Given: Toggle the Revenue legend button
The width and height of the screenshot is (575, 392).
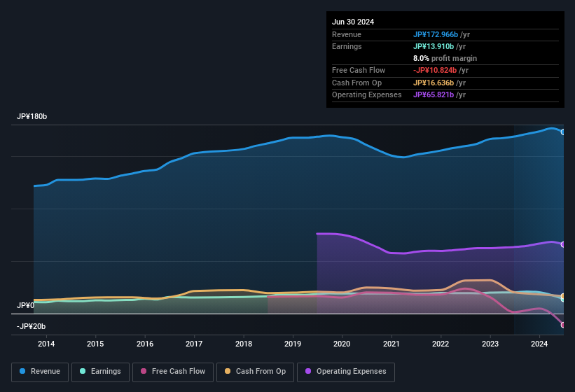Looking at the screenshot, I should click(x=40, y=372).
